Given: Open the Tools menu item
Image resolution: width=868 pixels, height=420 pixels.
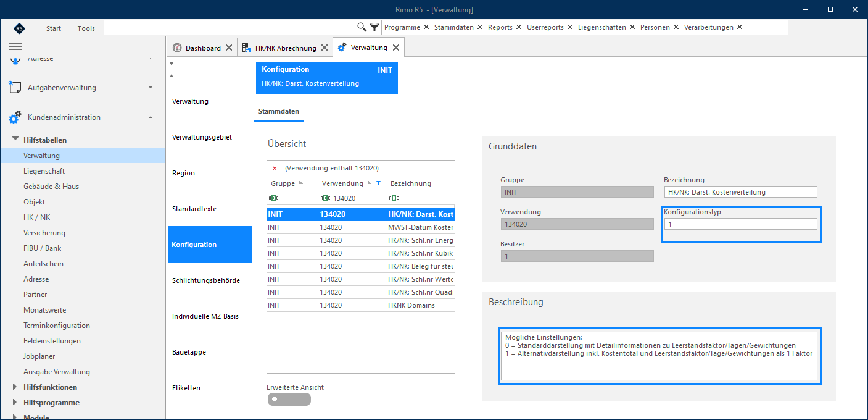Looking at the screenshot, I should click(x=86, y=28).
